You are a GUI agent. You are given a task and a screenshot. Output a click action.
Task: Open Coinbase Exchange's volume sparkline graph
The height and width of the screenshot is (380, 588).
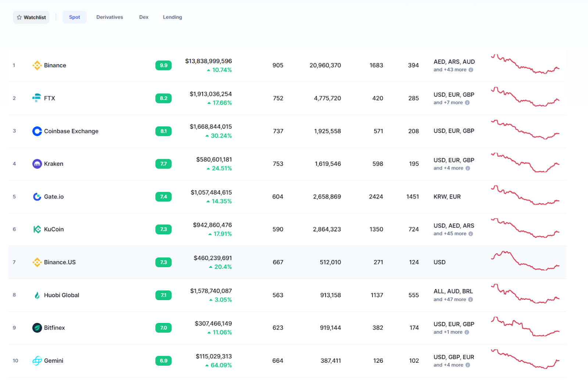[x=525, y=129]
